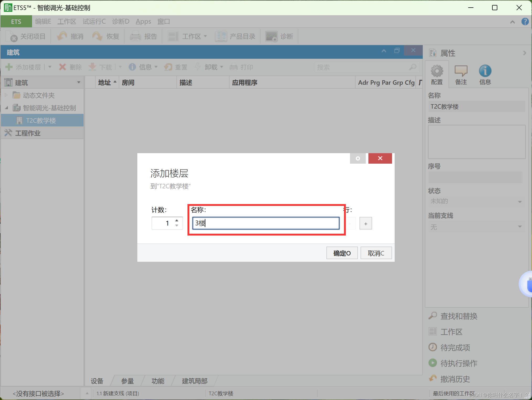Click the blue help question mark icon
532x400 pixels.
[525, 22]
